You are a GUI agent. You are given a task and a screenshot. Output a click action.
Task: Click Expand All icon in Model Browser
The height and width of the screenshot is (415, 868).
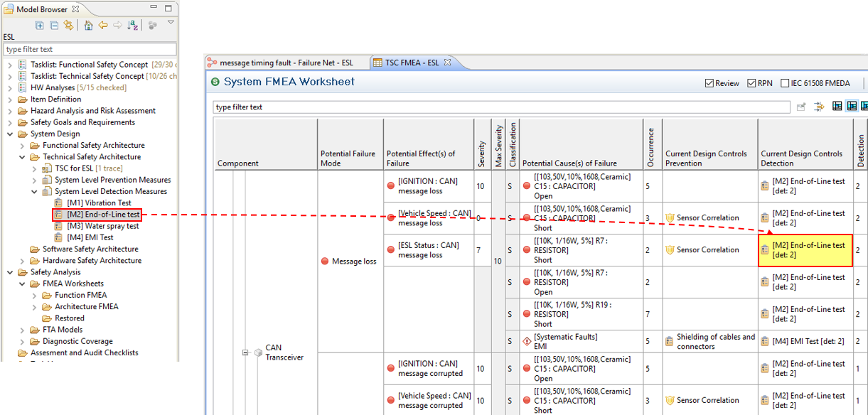(40, 26)
